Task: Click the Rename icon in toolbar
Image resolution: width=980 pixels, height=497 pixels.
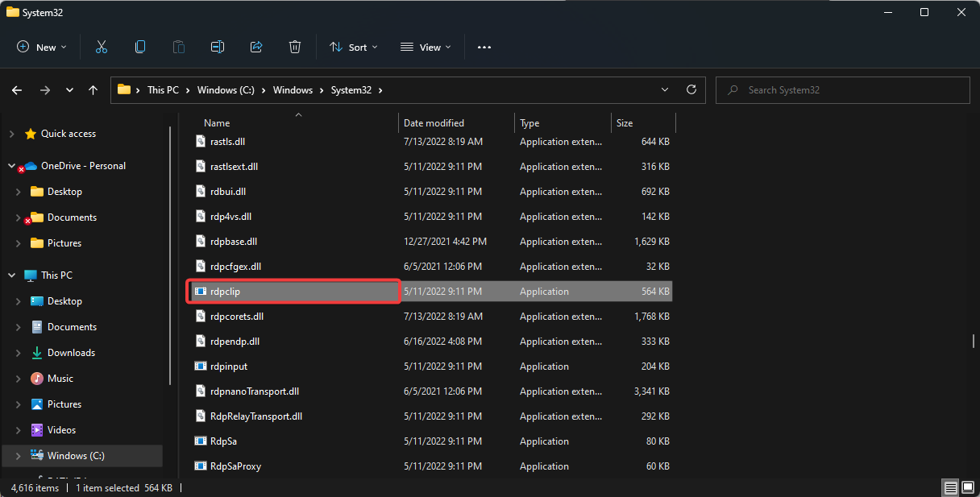Action: pos(217,47)
